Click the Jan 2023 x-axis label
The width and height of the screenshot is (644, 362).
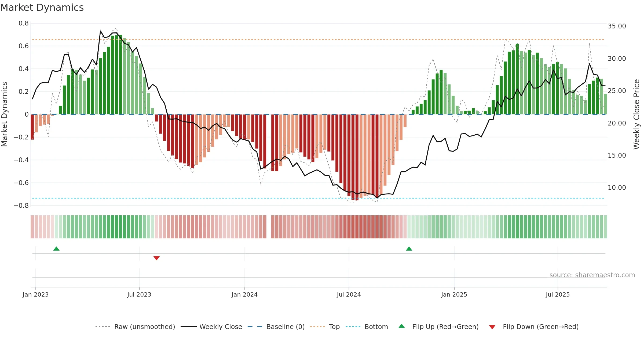[x=36, y=294]
